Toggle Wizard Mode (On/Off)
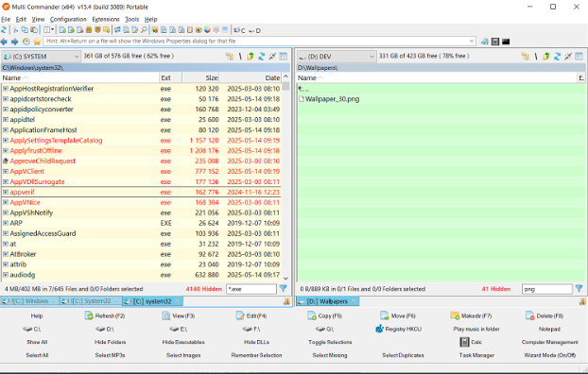 [550, 355]
